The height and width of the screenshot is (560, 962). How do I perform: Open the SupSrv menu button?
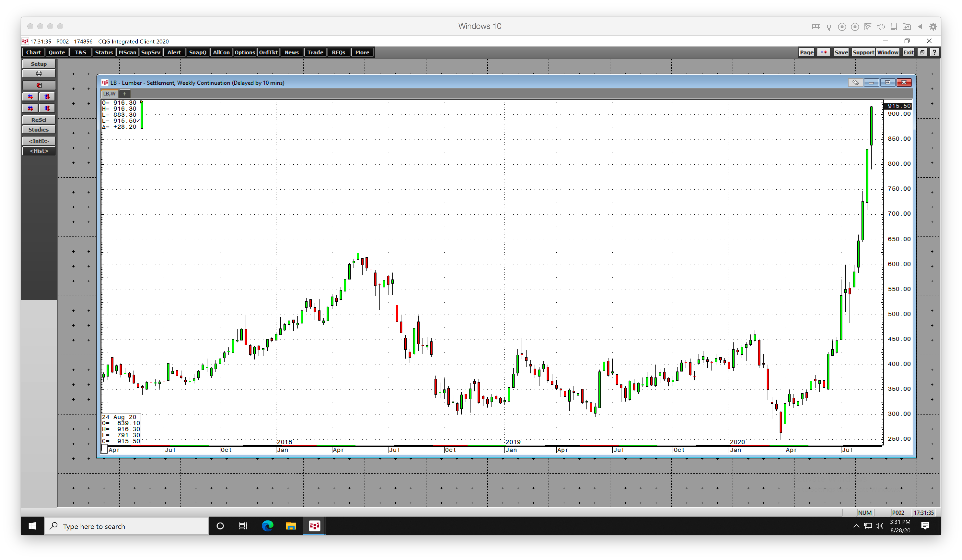point(151,52)
